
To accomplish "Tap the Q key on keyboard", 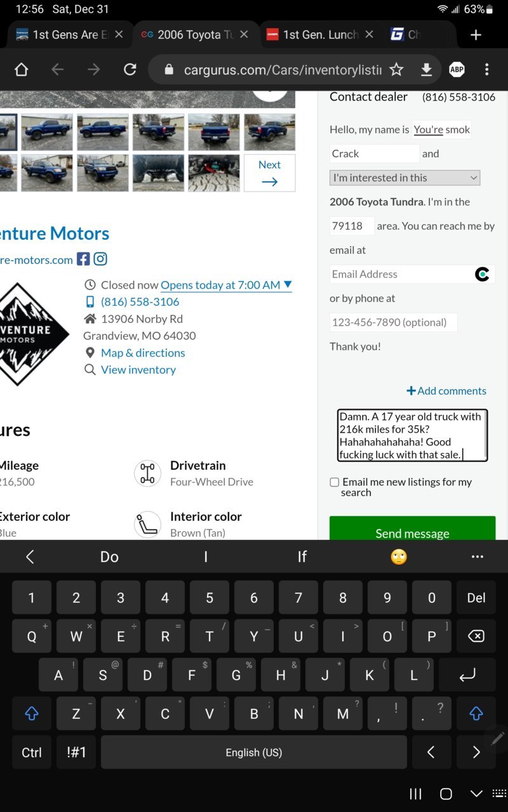I will point(32,636).
